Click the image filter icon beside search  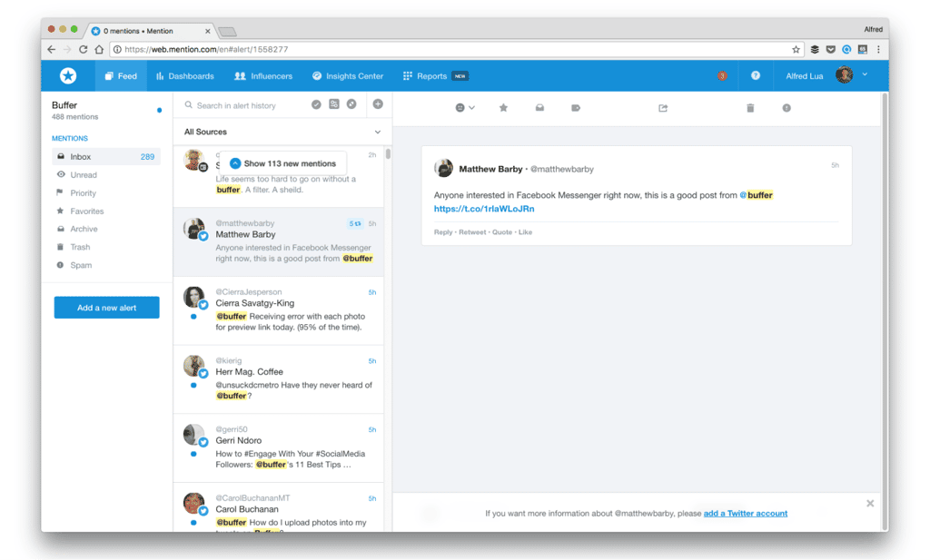pyautogui.click(x=334, y=104)
